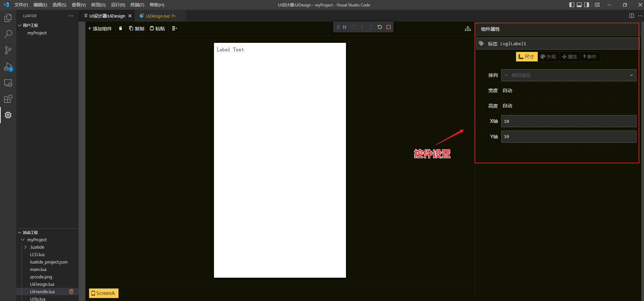This screenshot has width=644, height=301.
Task: Toggle the primary side bar layout
Action: point(571,5)
